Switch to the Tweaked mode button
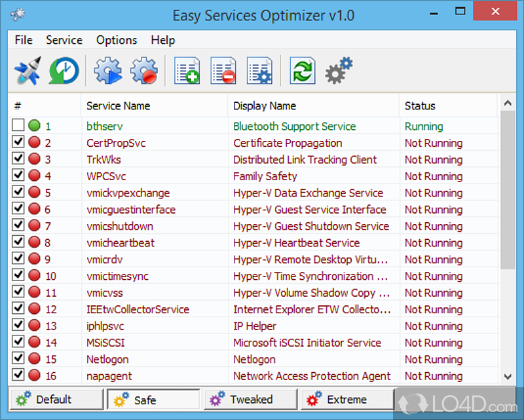 [250, 399]
